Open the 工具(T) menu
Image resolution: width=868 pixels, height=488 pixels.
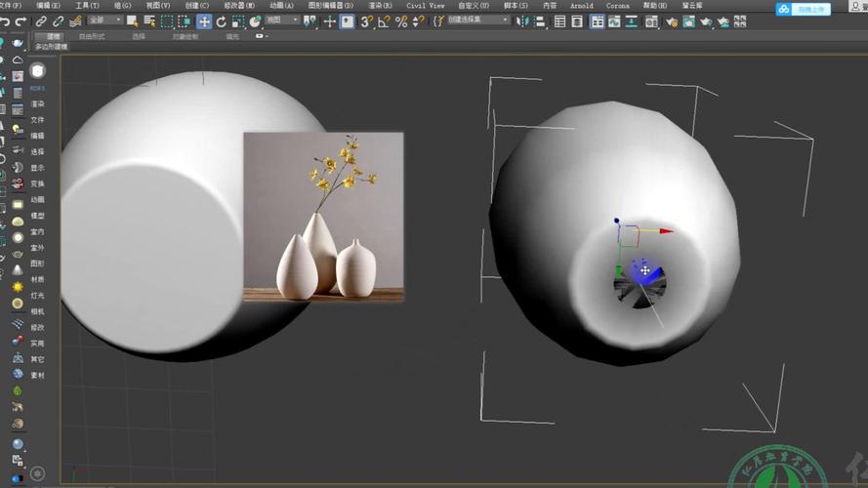(x=87, y=5)
